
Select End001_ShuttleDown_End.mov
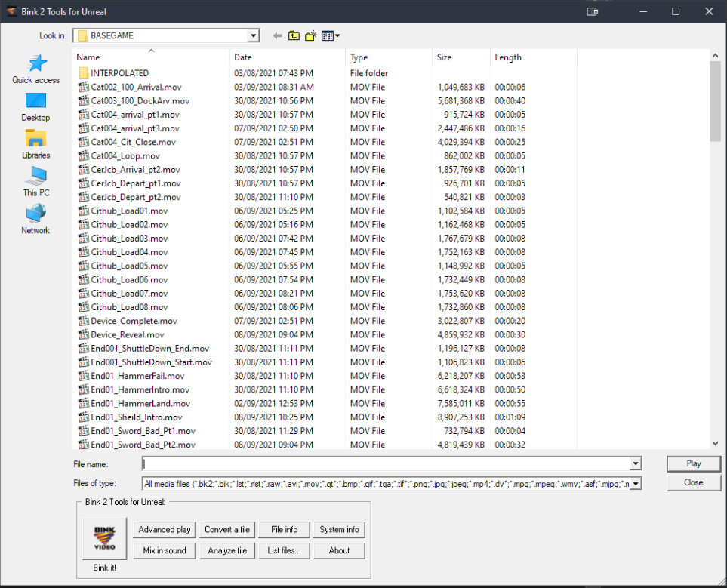(x=149, y=348)
